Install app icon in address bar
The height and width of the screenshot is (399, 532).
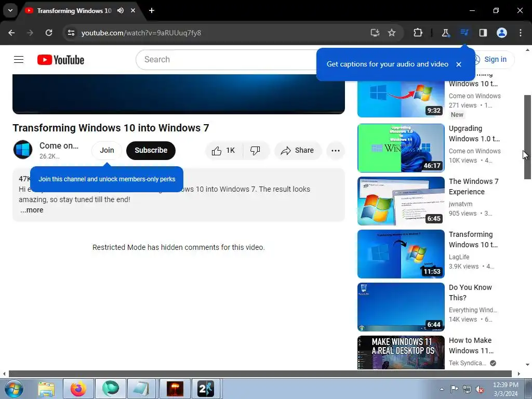(375, 33)
